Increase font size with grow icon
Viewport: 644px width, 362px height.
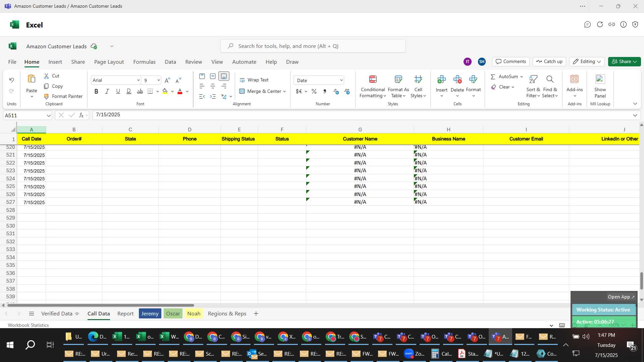(x=167, y=80)
